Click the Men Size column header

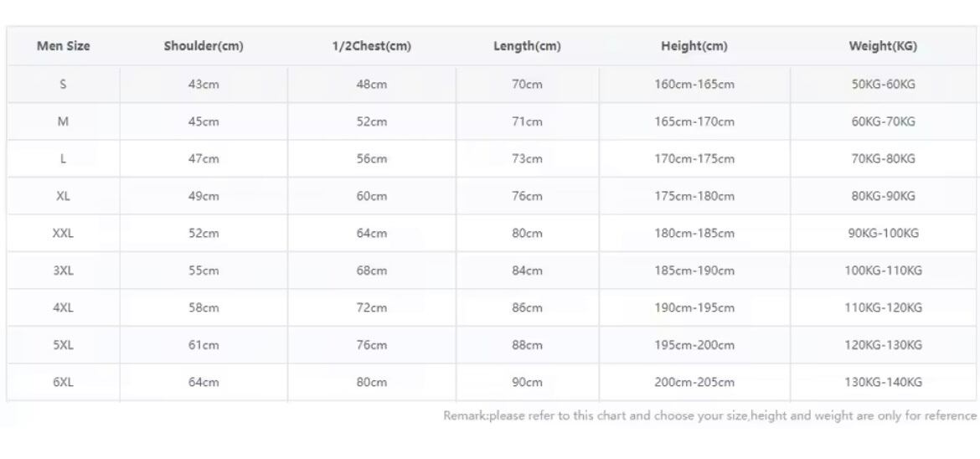coord(63,46)
